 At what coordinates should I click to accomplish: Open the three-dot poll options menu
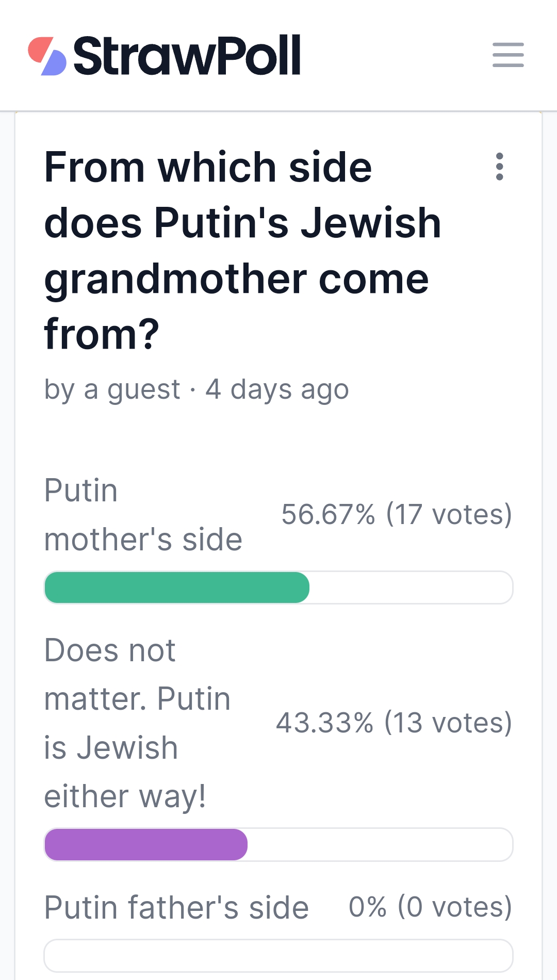(x=499, y=167)
